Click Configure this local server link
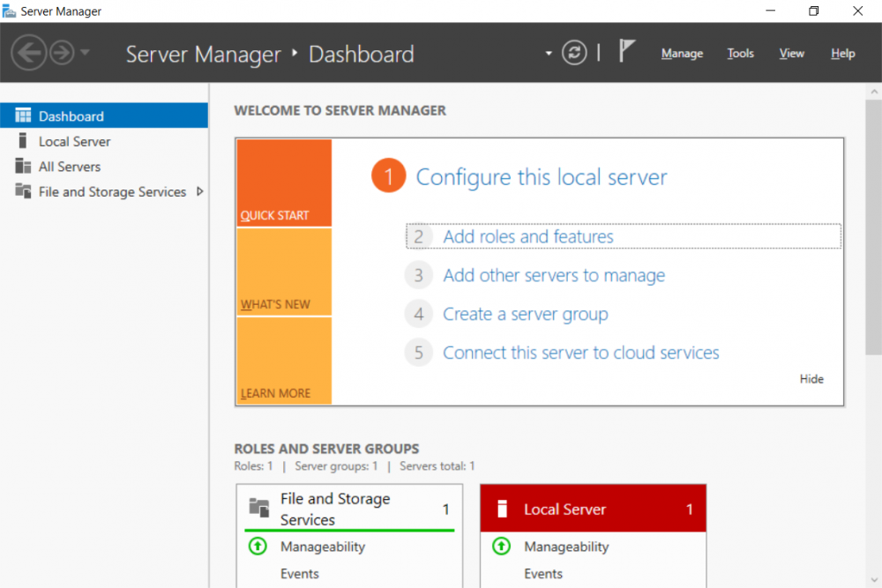 [x=542, y=177]
